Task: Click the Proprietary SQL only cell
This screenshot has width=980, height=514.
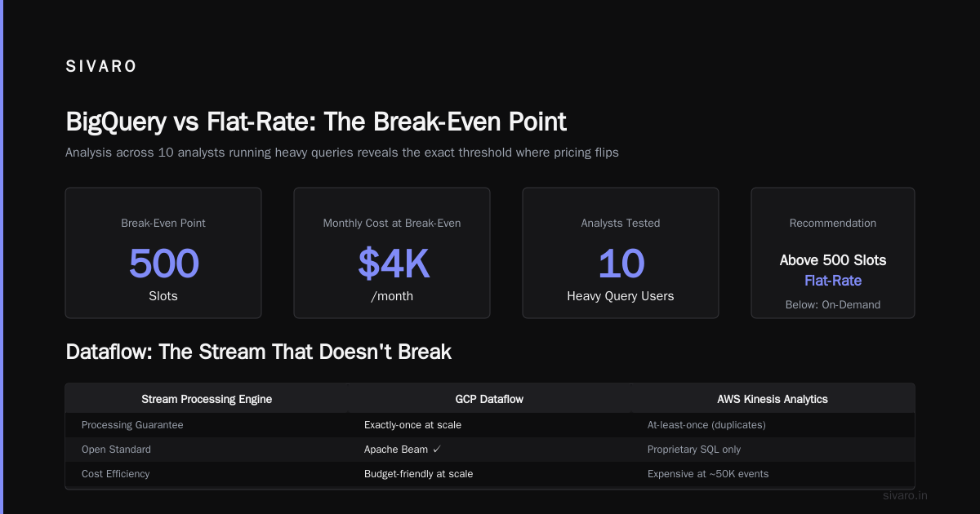Action: (x=694, y=450)
